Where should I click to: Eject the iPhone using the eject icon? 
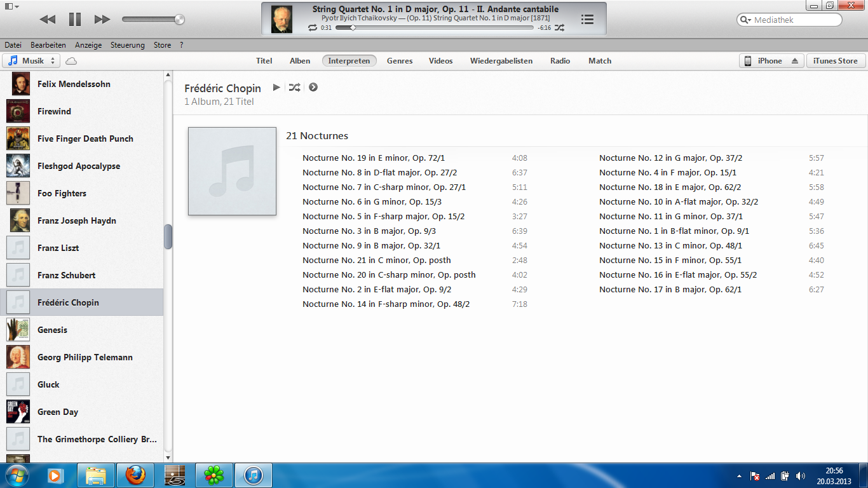pyautogui.click(x=794, y=61)
